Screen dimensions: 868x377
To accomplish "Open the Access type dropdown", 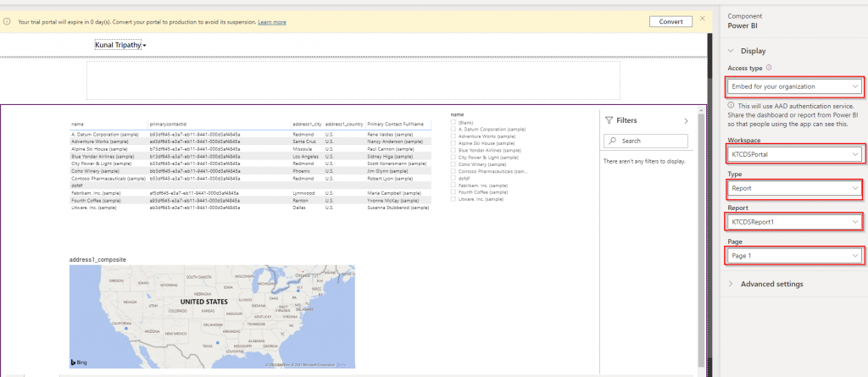I will [x=794, y=86].
